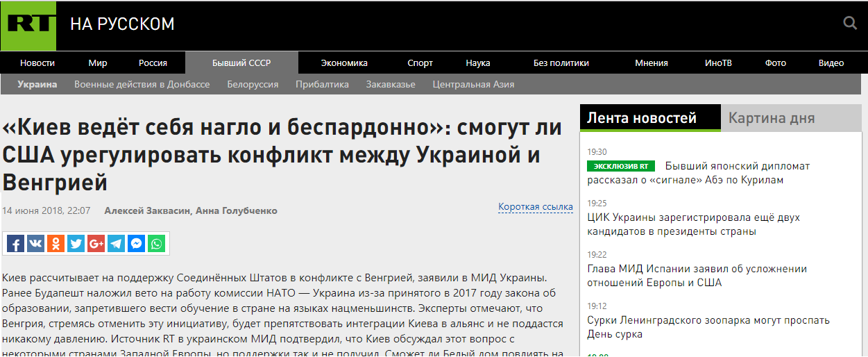The image size is (868, 357).
Task: Share article on Facebook
Action: tap(15, 243)
